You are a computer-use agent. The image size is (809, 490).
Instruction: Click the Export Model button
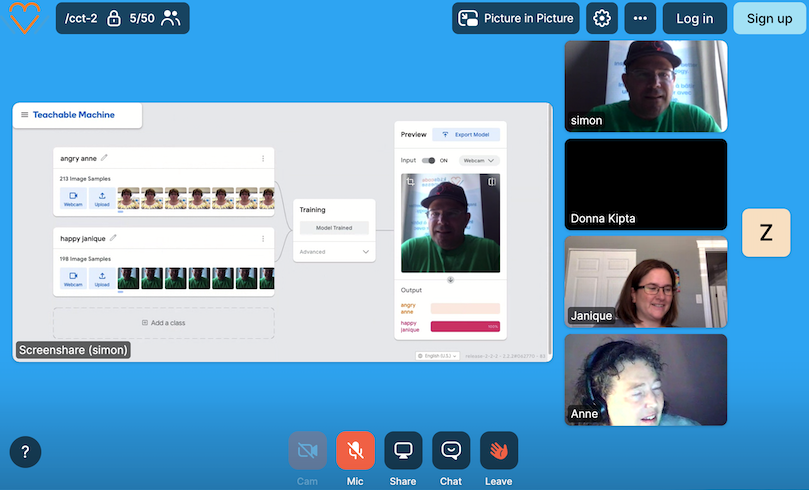[x=466, y=135]
